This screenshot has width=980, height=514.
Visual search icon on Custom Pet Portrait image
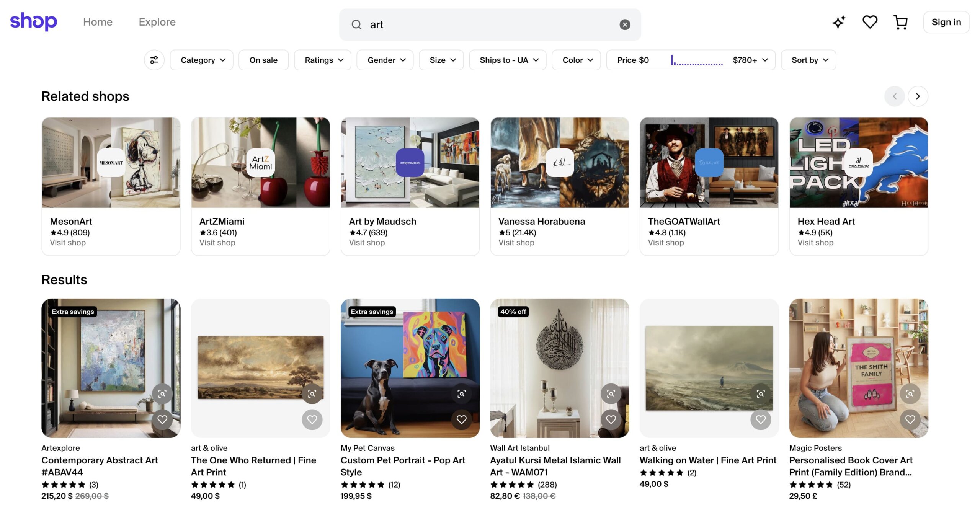click(461, 393)
